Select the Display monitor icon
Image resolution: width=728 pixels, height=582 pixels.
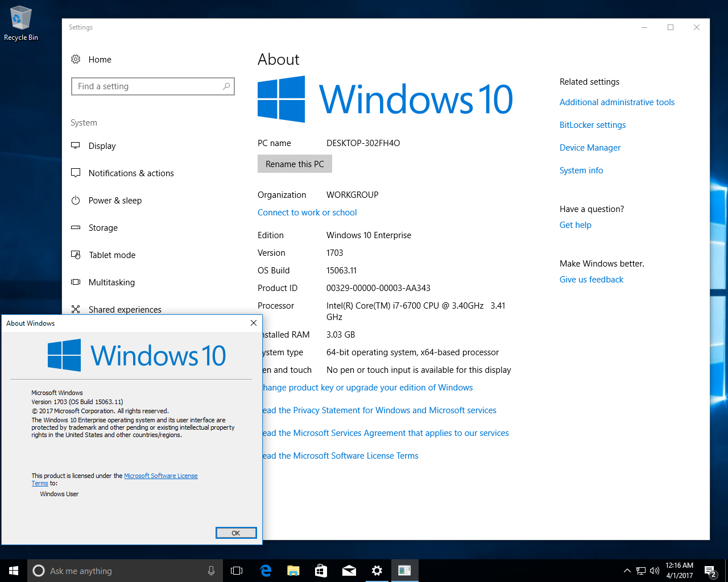pos(76,145)
